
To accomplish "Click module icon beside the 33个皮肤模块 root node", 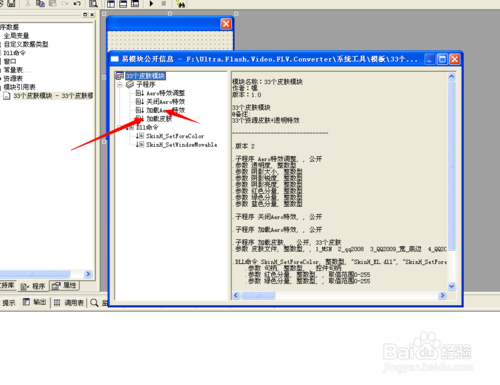I will (x=119, y=76).
